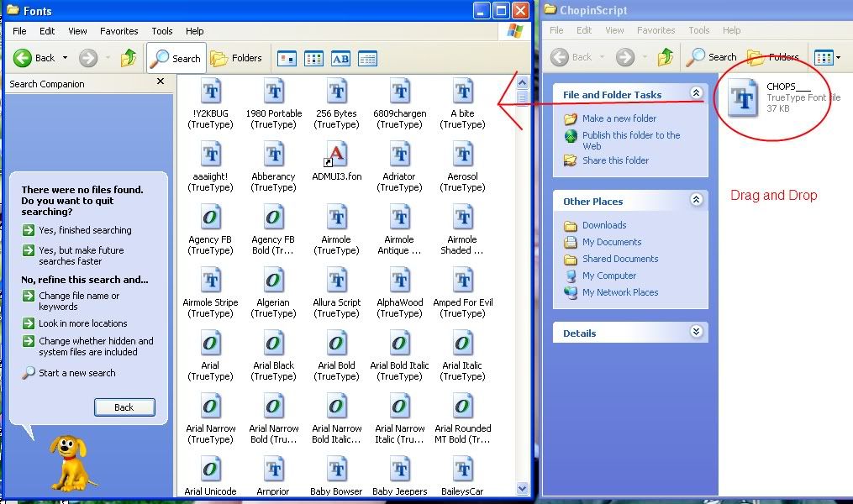Close the Search Companion pane
This screenshot has height=504, width=853.
[x=161, y=81]
